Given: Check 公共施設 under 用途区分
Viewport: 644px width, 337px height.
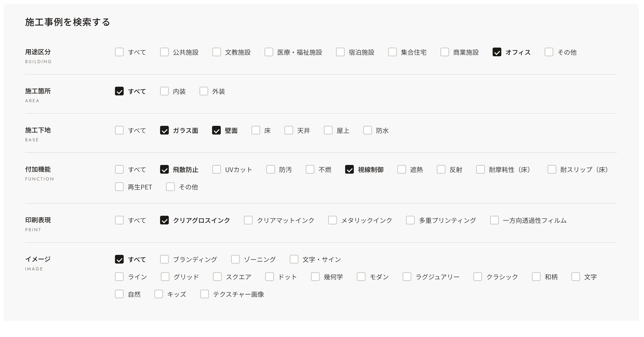Looking at the screenshot, I should point(164,52).
